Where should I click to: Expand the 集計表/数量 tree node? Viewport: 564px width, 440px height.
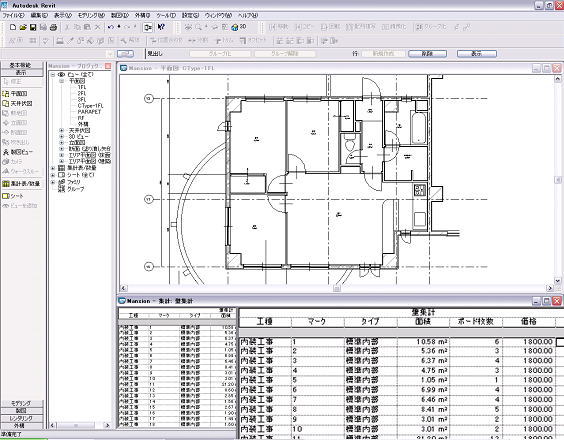point(53,168)
